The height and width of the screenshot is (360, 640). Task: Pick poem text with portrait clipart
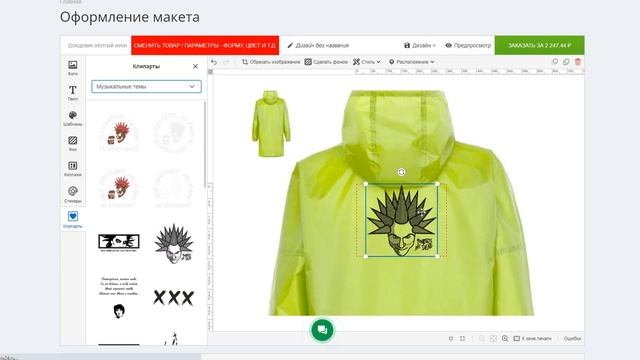pyautogui.click(x=119, y=298)
